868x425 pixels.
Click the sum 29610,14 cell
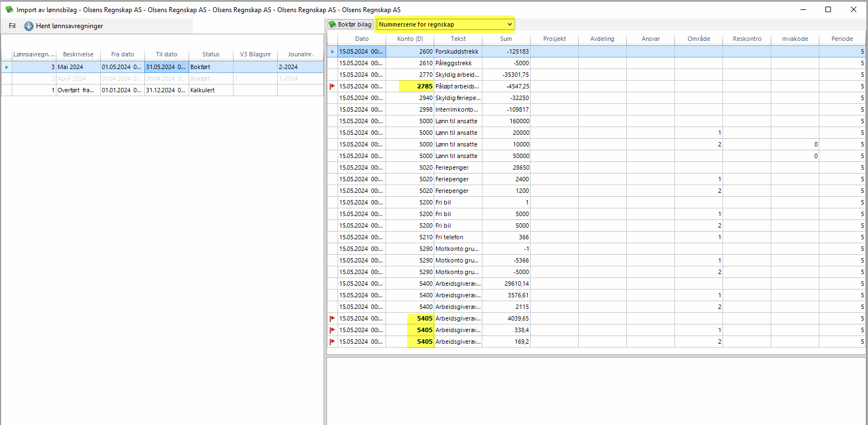(x=506, y=284)
